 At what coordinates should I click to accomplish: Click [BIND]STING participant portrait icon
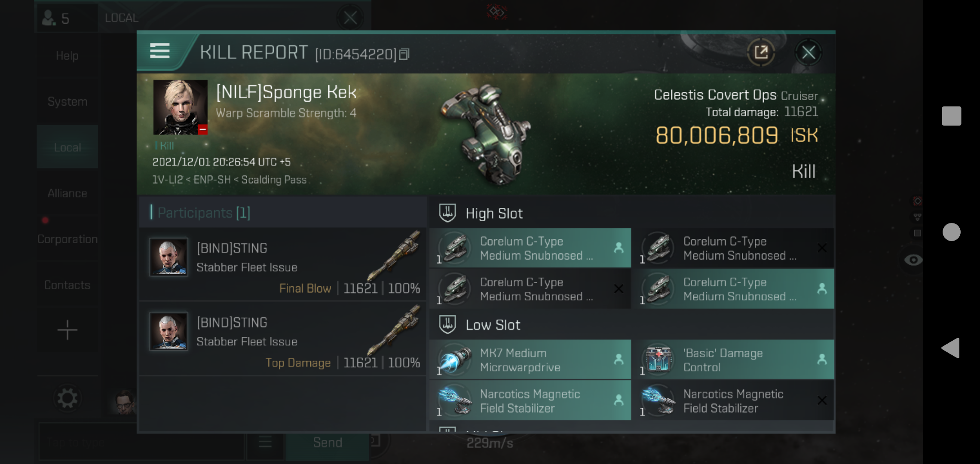169,256
